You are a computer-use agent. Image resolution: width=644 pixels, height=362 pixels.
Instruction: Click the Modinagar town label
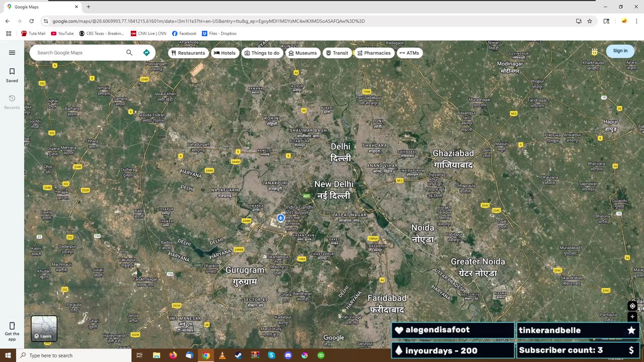(x=510, y=67)
